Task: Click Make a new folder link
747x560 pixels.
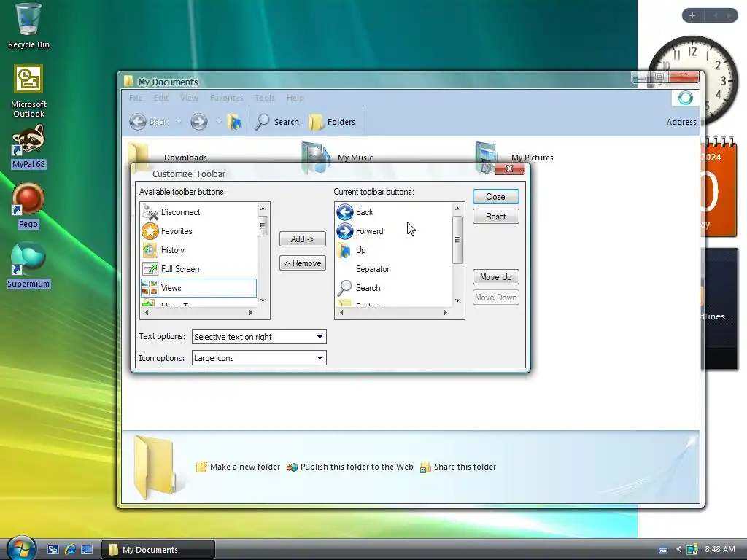Action: pyautogui.click(x=239, y=467)
